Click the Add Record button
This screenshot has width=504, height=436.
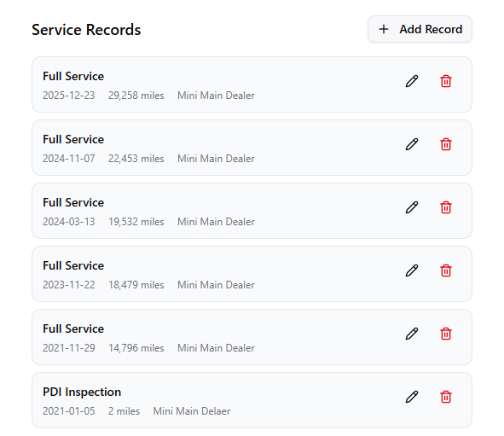[x=420, y=29]
